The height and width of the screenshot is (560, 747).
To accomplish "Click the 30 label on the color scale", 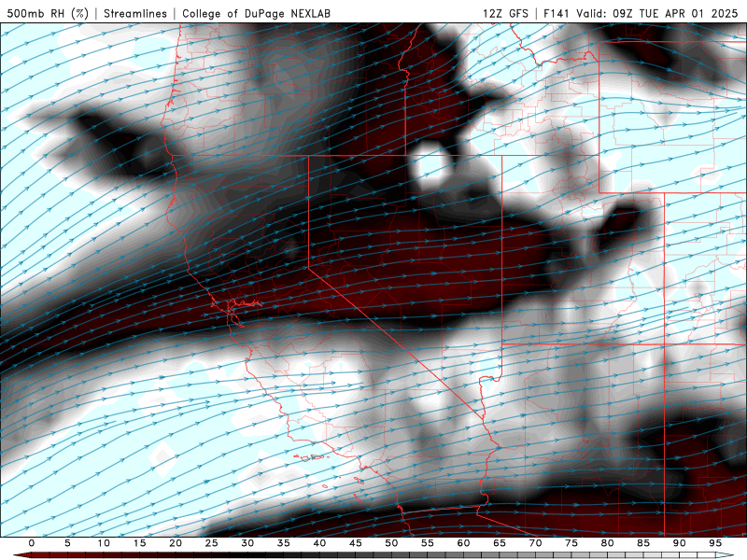I will click(247, 543).
